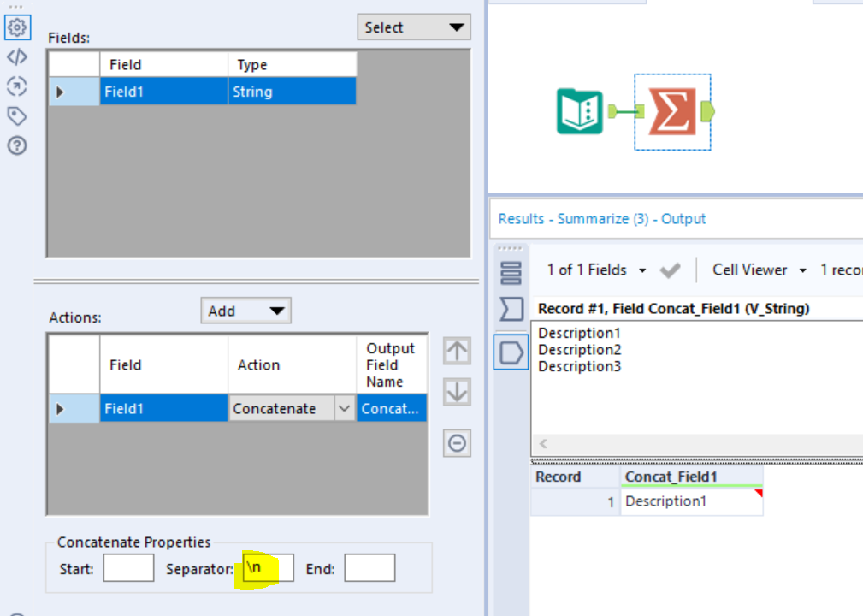Image resolution: width=863 pixels, height=616 pixels.
Task: Open the Add dropdown above the Actions grid
Action: click(x=245, y=310)
